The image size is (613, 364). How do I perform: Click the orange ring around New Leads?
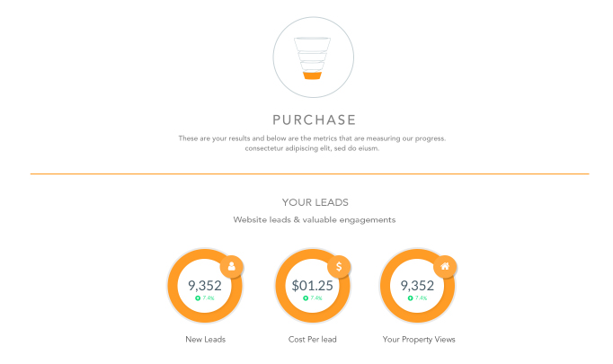(173, 288)
